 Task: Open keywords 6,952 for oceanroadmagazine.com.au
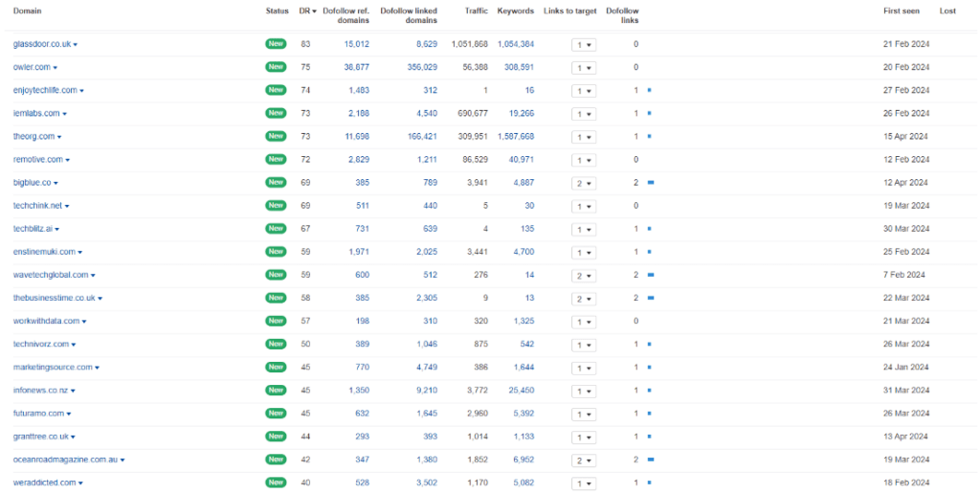tap(523, 460)
